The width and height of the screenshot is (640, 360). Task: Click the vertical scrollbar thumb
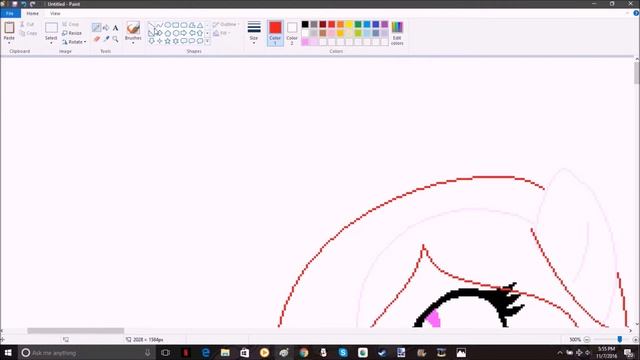pos(637,73)
